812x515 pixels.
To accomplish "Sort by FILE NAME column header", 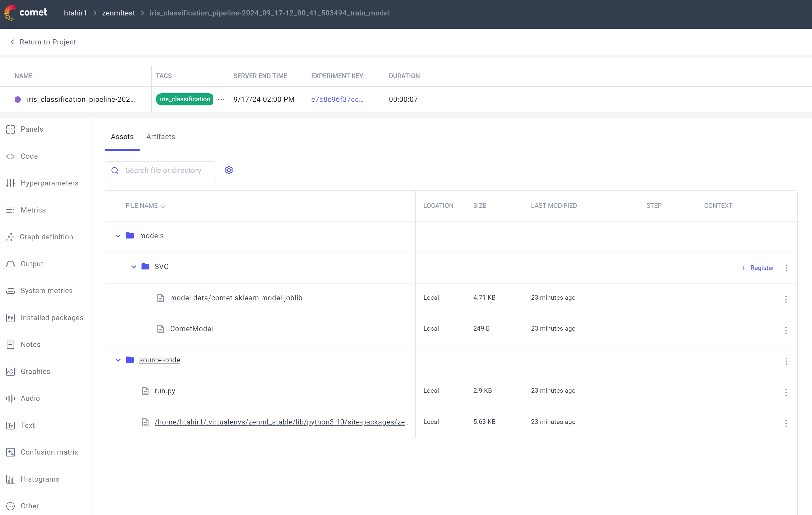I will (x=145, y=206).
